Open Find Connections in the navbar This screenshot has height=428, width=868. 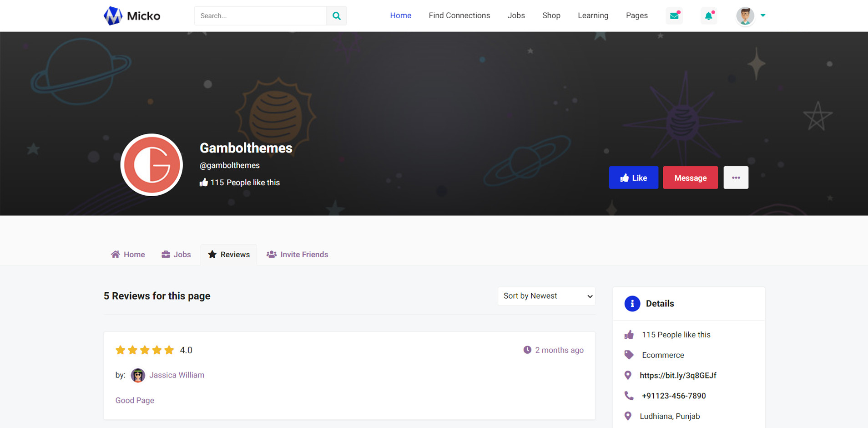[459, 15]
